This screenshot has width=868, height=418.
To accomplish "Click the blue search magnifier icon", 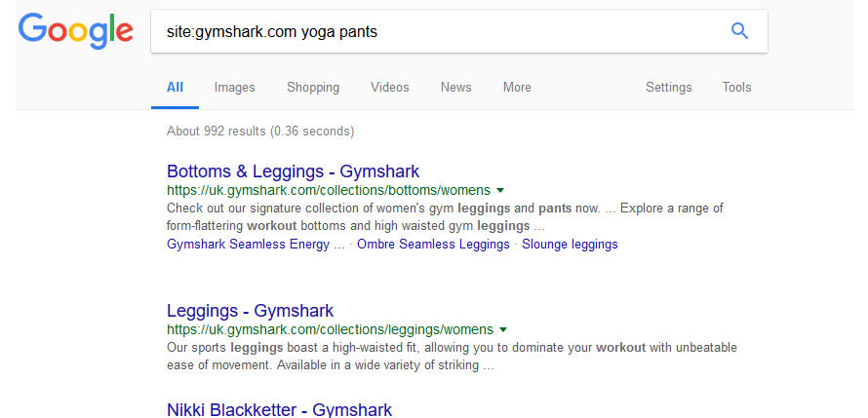I will click(739, 31).
